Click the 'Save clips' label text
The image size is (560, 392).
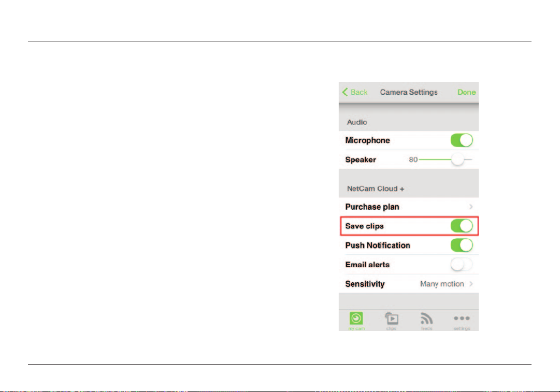point(364,226)
